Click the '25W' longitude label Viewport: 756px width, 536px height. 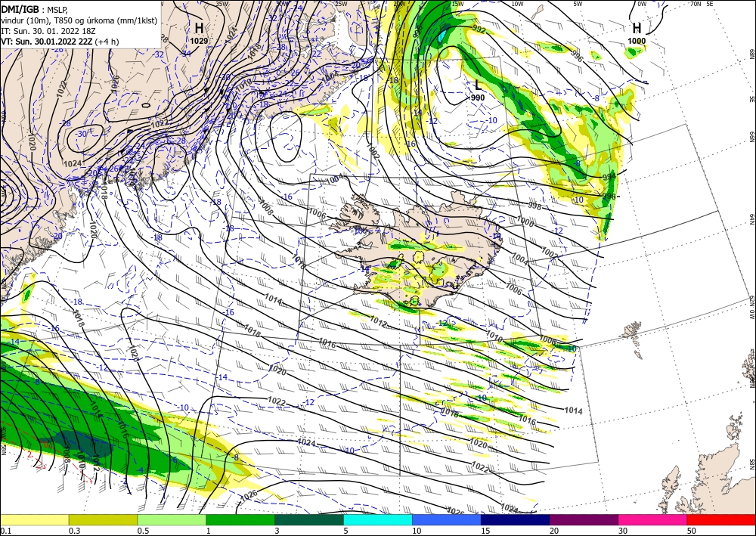(x=341, y=3)
